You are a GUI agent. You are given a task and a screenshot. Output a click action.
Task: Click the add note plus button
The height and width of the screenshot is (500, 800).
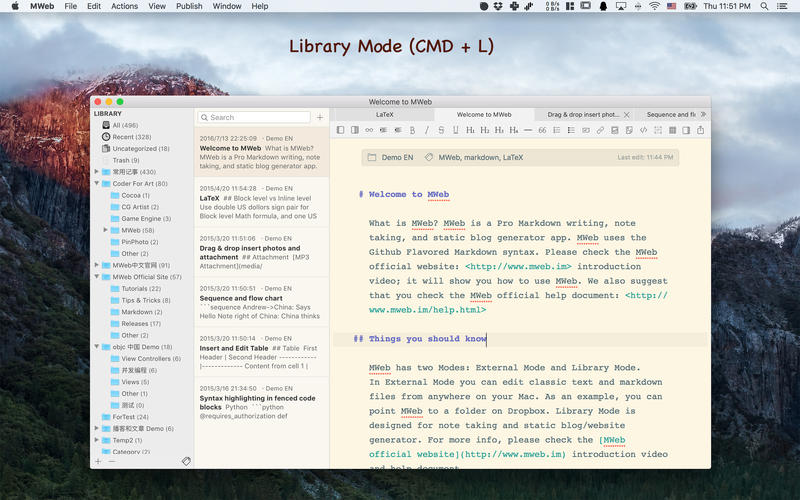320,117
